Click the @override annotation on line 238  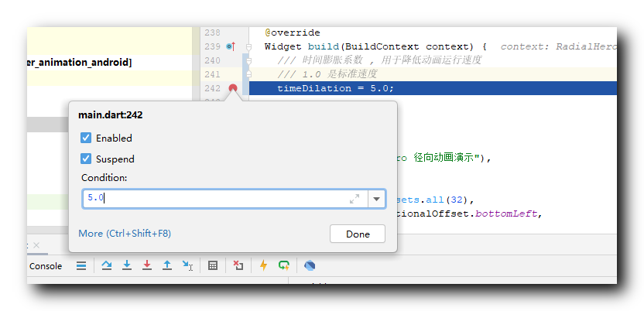tap(293, 32)
